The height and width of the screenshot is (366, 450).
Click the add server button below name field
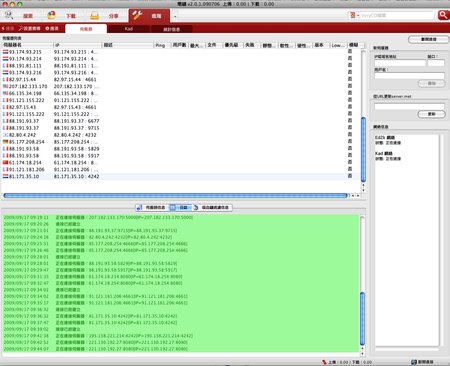432,83
